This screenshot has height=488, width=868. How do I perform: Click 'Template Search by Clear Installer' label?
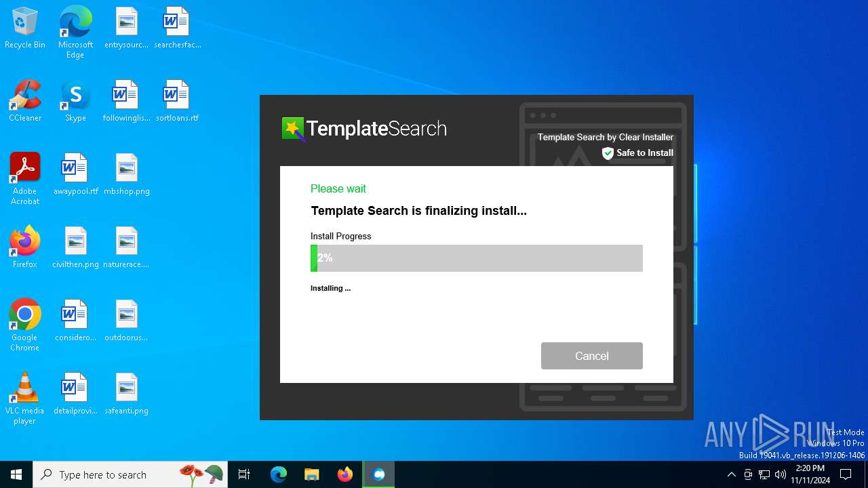(605, 137)
